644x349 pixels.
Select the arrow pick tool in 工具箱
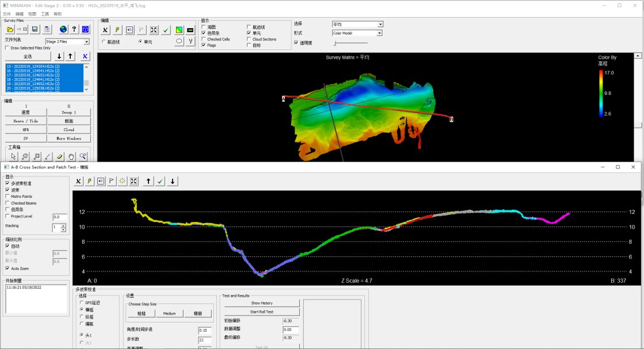[13, 156]
